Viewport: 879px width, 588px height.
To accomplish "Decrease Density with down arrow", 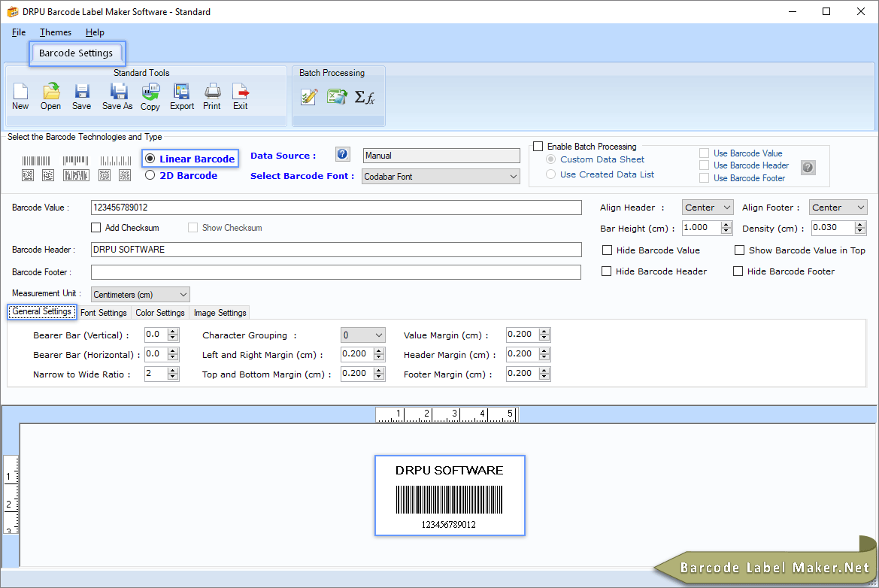I will [x=860, y=231].
